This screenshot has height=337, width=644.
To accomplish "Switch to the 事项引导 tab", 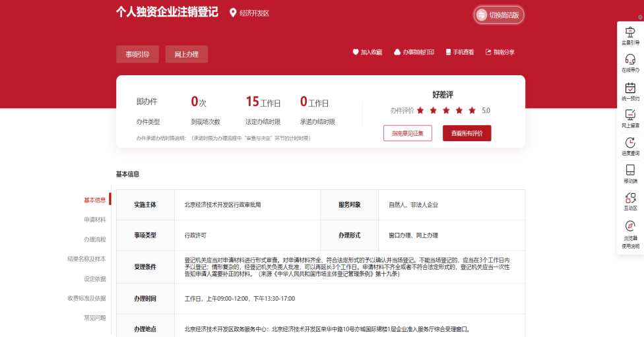I will pos(137,54).
